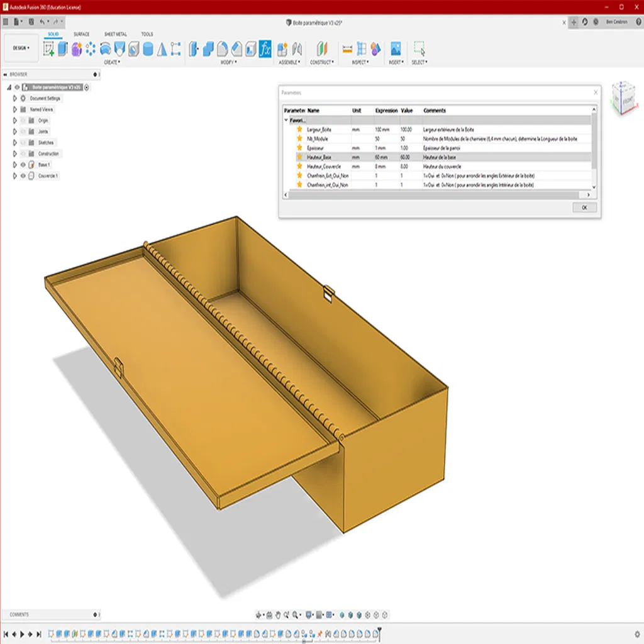Expand the Base 1 component
644x644 pixels.
click(x=14, y=165)
